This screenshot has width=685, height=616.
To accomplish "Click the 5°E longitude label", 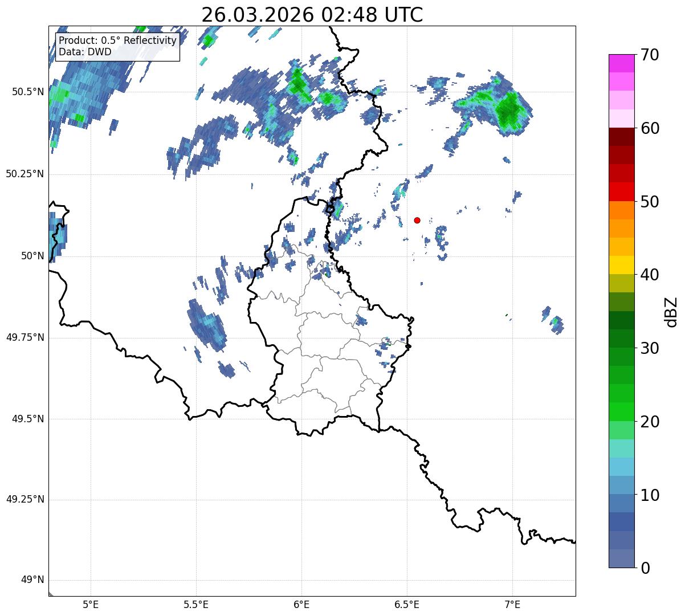I will tap(91, 604).
